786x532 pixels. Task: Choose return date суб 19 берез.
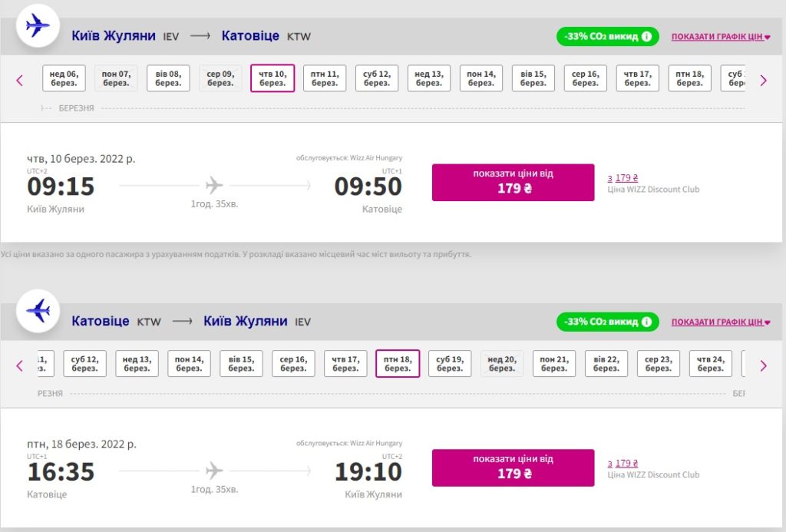point(449,364)
